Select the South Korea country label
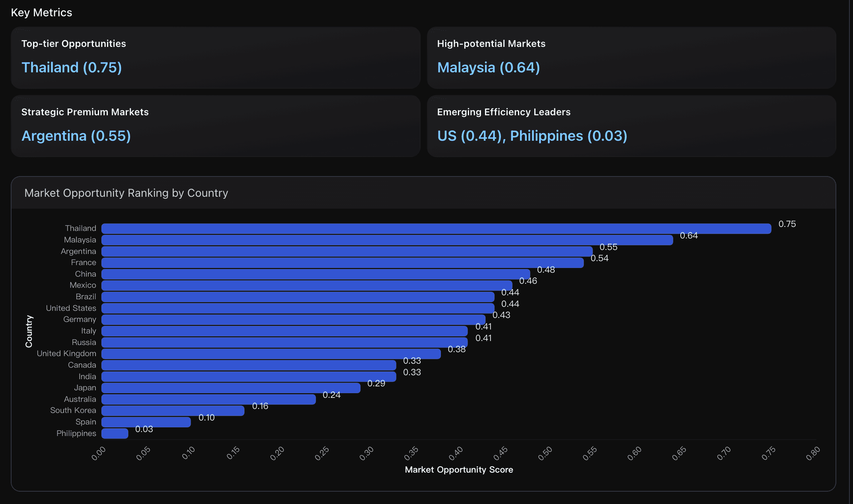Viewport: 853px width, 504px height. (73, 410)
